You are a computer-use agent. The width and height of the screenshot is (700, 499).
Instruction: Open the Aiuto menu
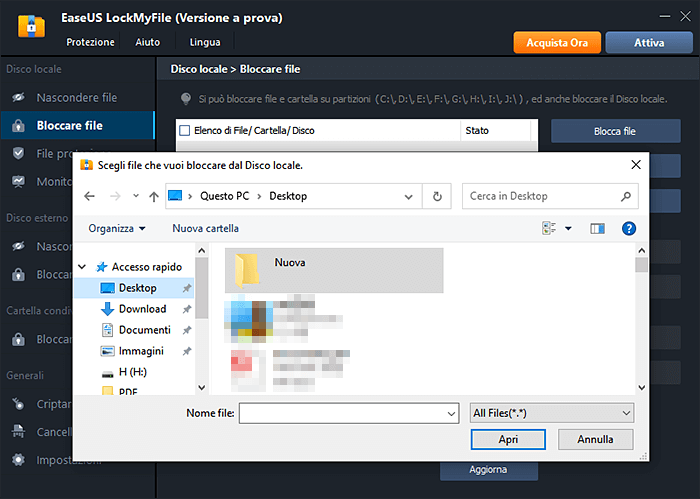click(x=147, y=42)
